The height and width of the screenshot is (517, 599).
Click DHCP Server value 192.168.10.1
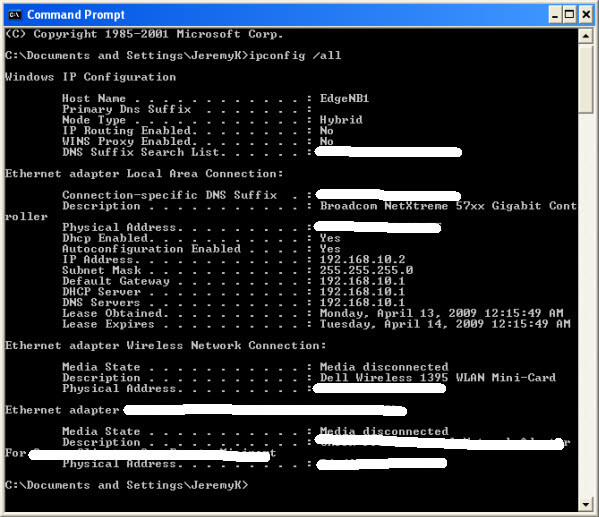(362, 292)
